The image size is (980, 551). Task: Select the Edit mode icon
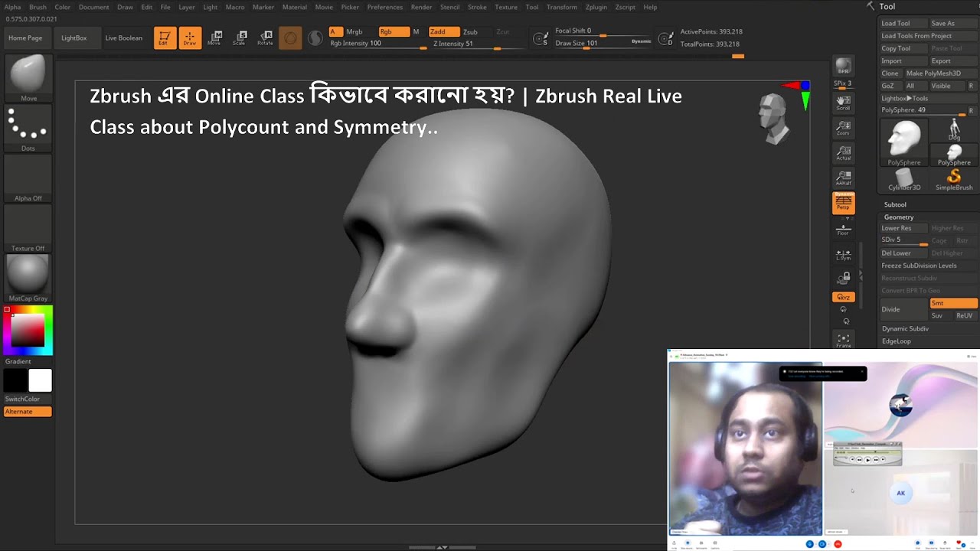pos(165,37)
